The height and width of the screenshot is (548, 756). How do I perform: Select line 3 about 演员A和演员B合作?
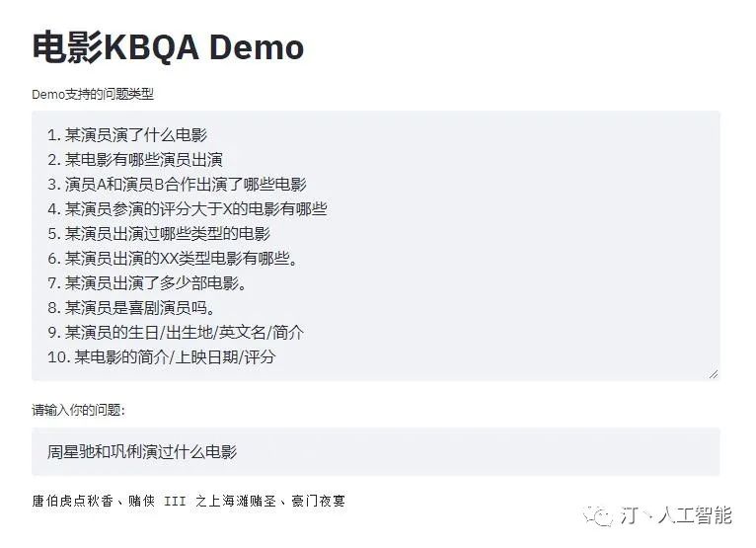pyautogui.click(x=176, y=185)
